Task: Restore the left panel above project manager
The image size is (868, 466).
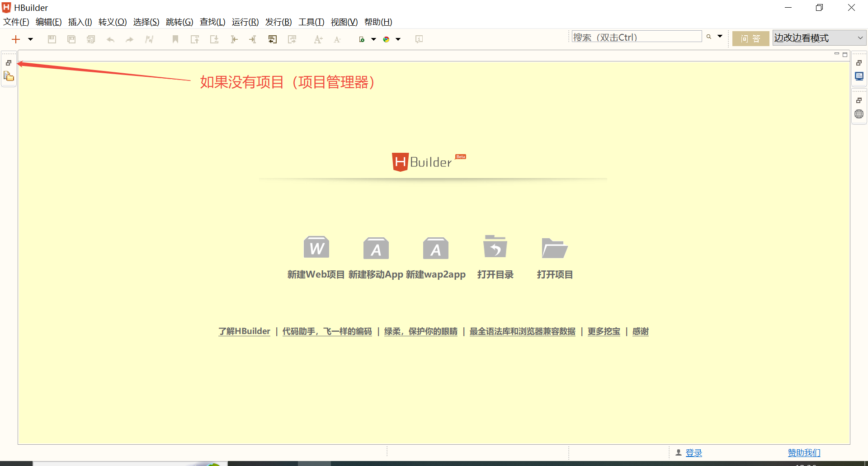Action: point(9,63)
